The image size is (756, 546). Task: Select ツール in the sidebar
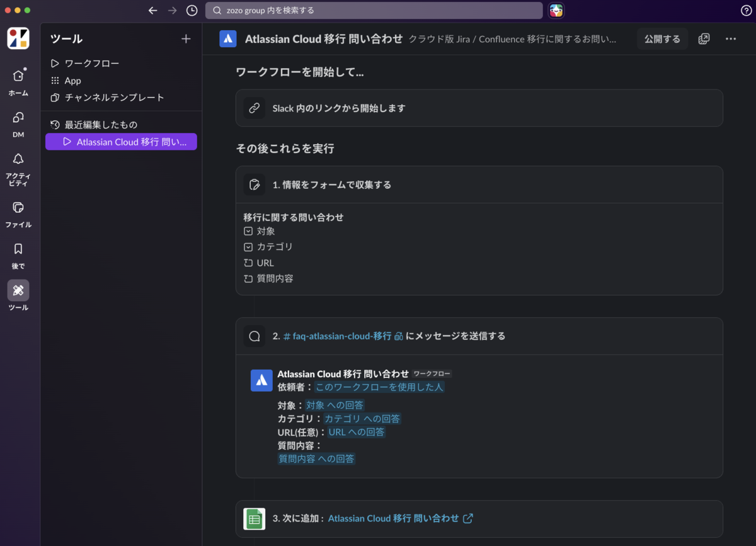pos(18,296)
